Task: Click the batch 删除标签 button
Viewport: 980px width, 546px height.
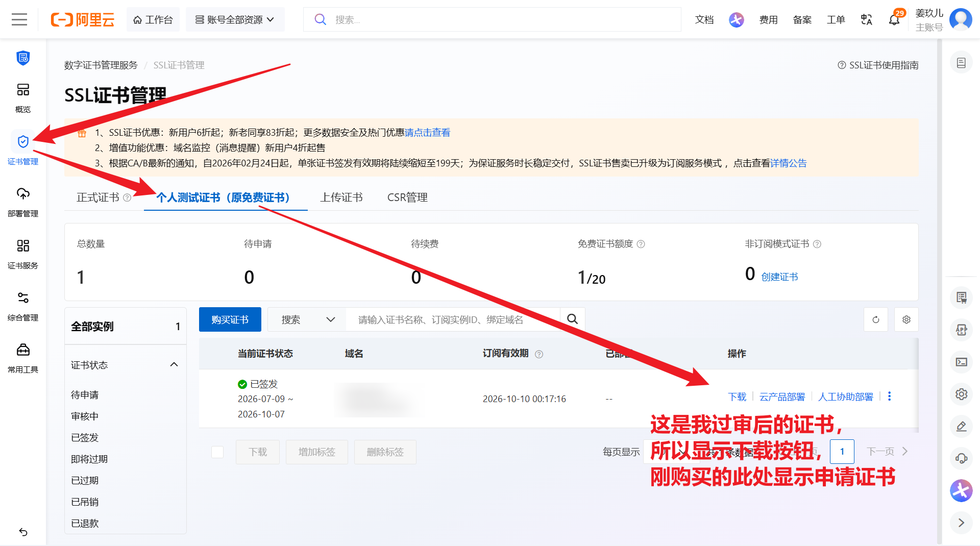Action: click(385, 452)
